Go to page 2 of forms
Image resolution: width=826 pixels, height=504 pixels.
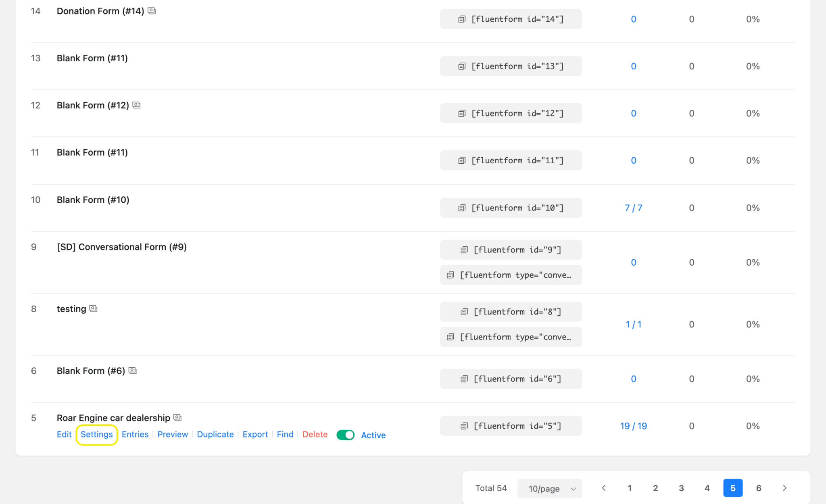(655, 488)
